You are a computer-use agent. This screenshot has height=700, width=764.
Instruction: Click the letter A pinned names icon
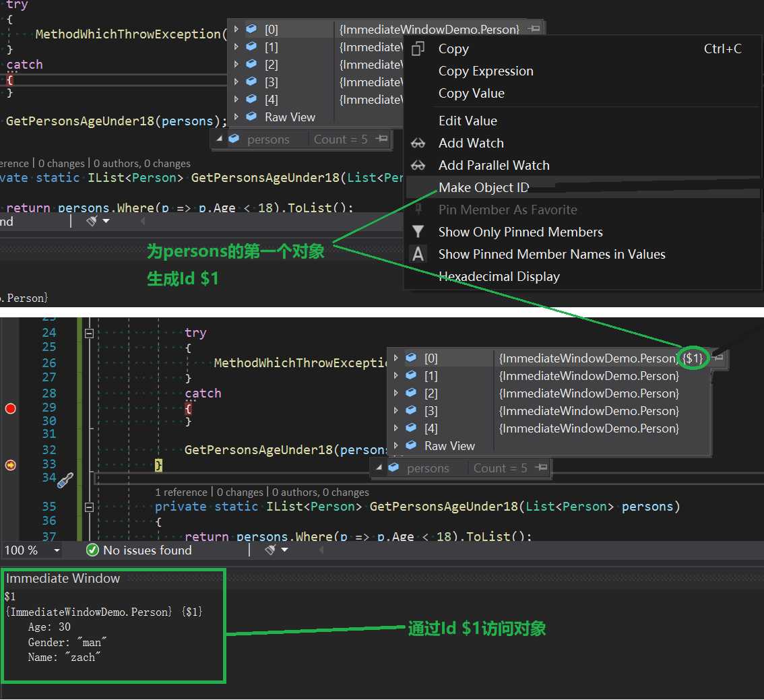[418, 254]
